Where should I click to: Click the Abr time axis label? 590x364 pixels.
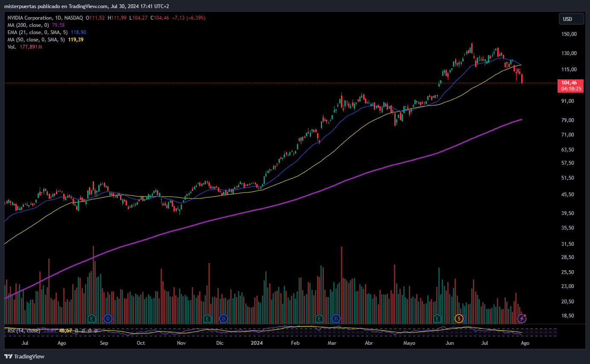pos(369,343)
